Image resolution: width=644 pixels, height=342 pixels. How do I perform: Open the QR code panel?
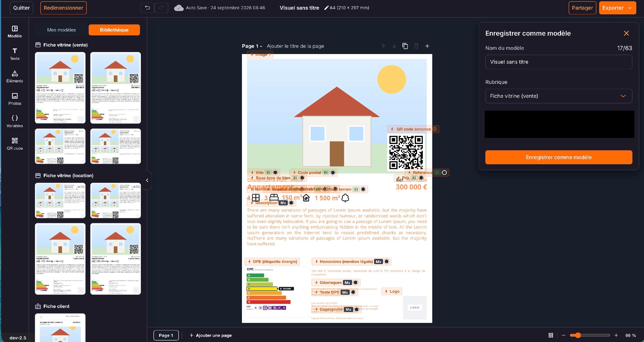pyautogui.click(x=15, y=144)
